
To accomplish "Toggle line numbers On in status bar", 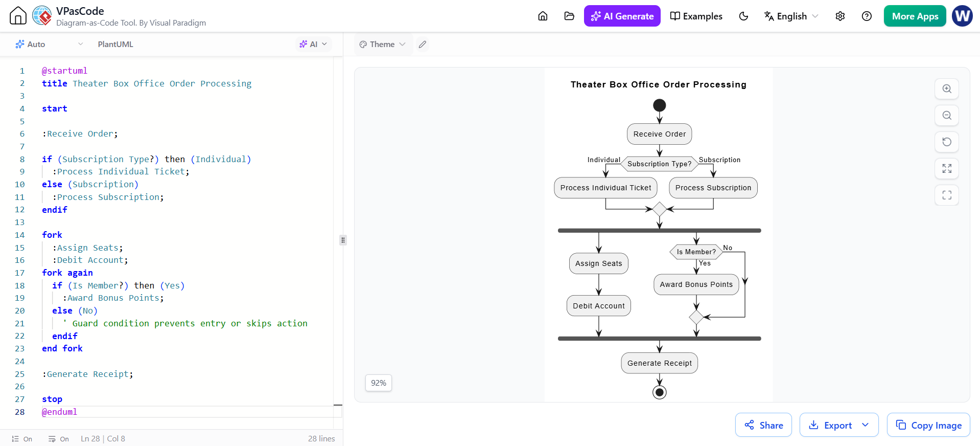I will [22, 439].
